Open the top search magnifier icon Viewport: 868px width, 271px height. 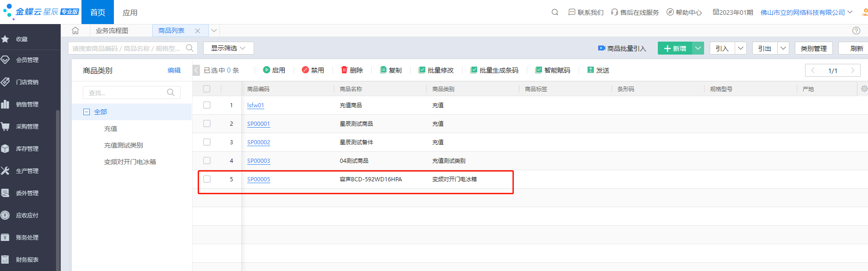point(555,12)
